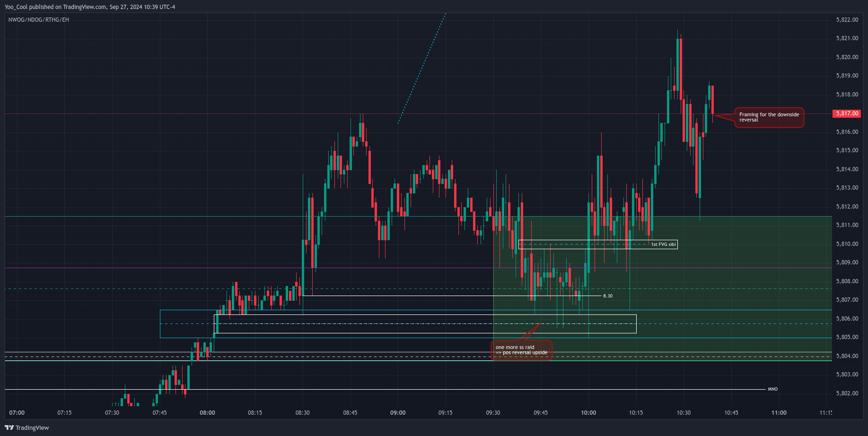Click the '8.30' line label

click(x=608, y=296)
